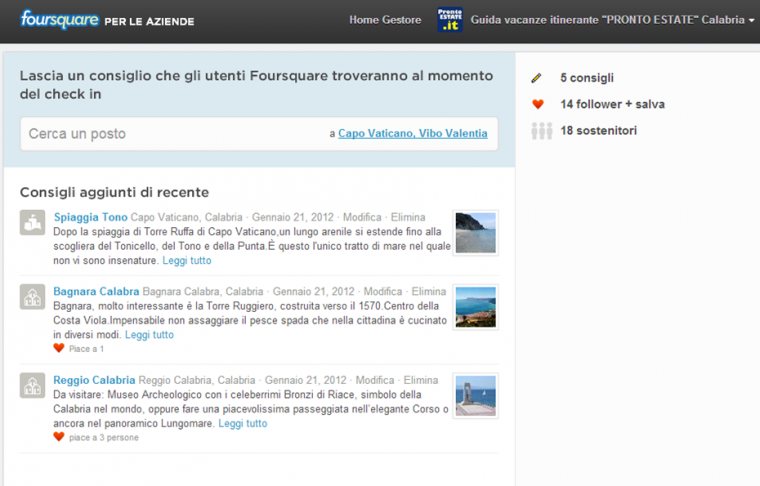The width and height of the screenshot is (760, 486).
Task: Click the venue icon next to Reggio Calabria
Action: point(32,385)
